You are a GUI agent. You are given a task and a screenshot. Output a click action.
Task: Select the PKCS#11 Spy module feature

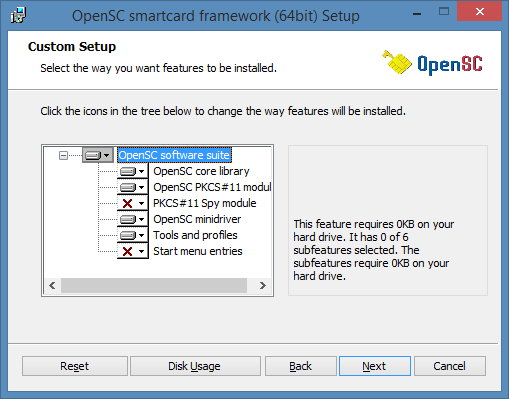coord(205,203)
